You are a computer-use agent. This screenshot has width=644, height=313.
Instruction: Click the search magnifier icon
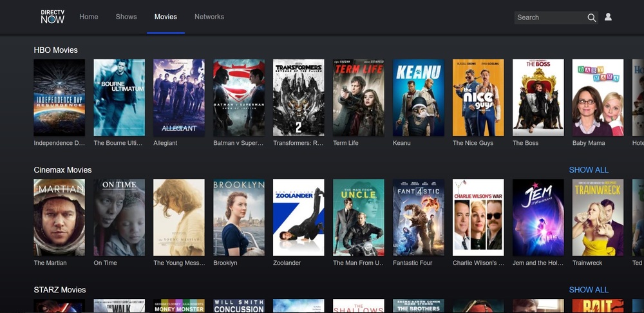[591, 17]
